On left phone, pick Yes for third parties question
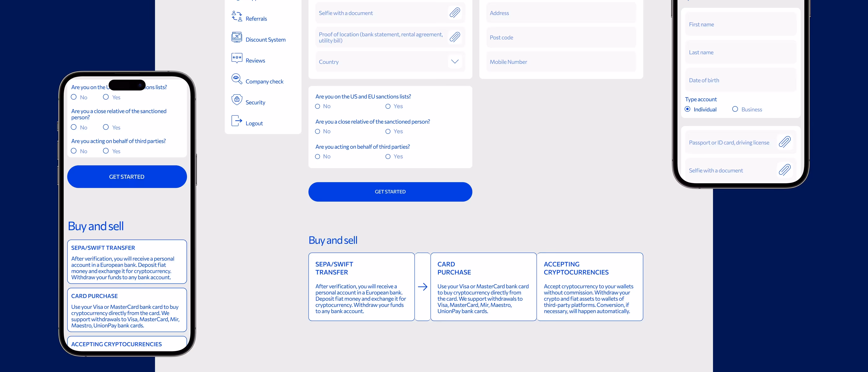This screenshot has width=868, height=372. tap(106, 151)
